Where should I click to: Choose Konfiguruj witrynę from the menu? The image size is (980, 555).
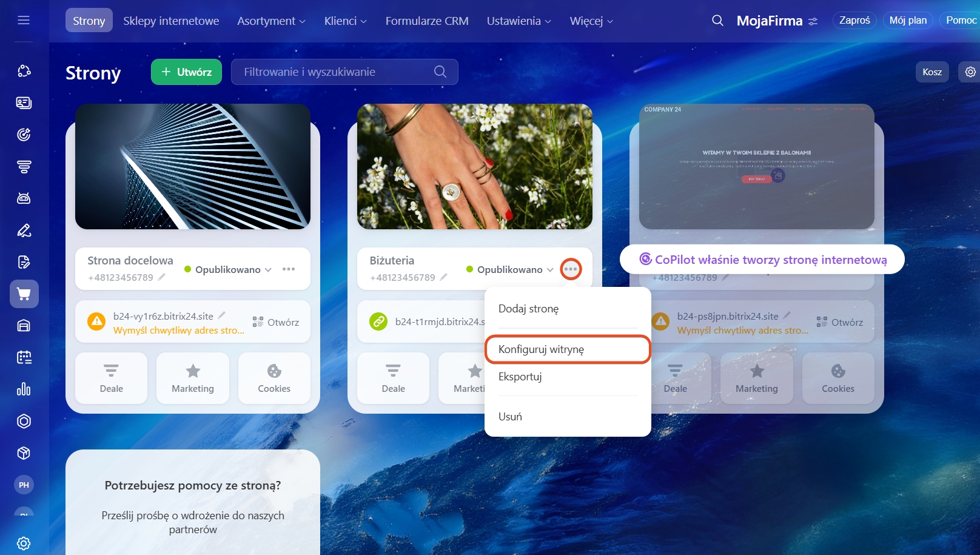click(x=568, y=349)
